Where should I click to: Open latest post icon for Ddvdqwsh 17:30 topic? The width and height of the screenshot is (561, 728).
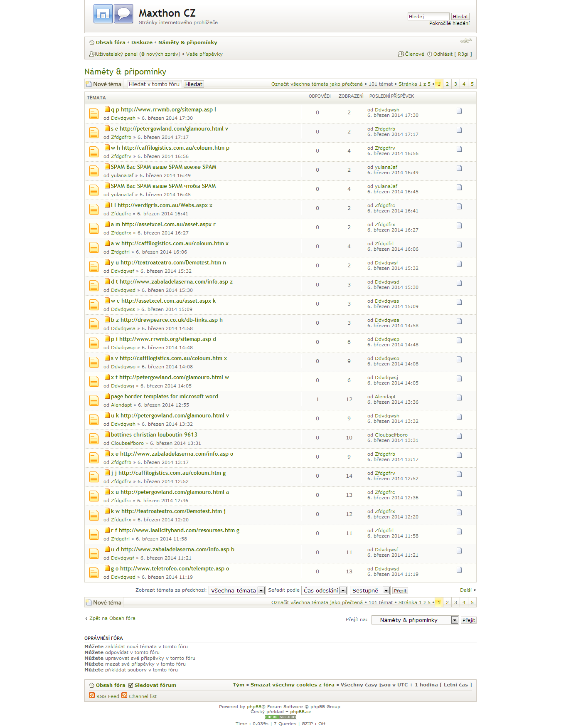tap(459, 111)
